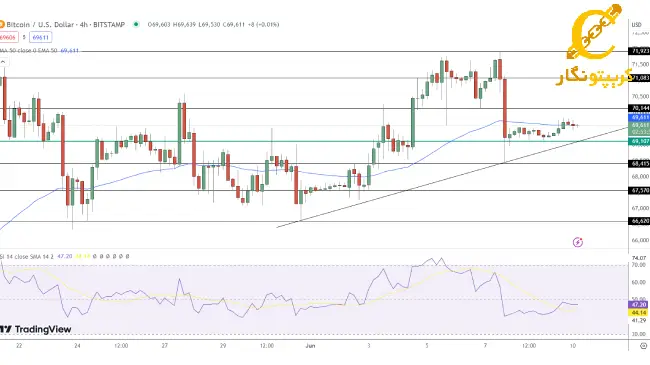This screenshot has width=650, height=365.
Task: Click the green market status dot
Action: [136, 24]
